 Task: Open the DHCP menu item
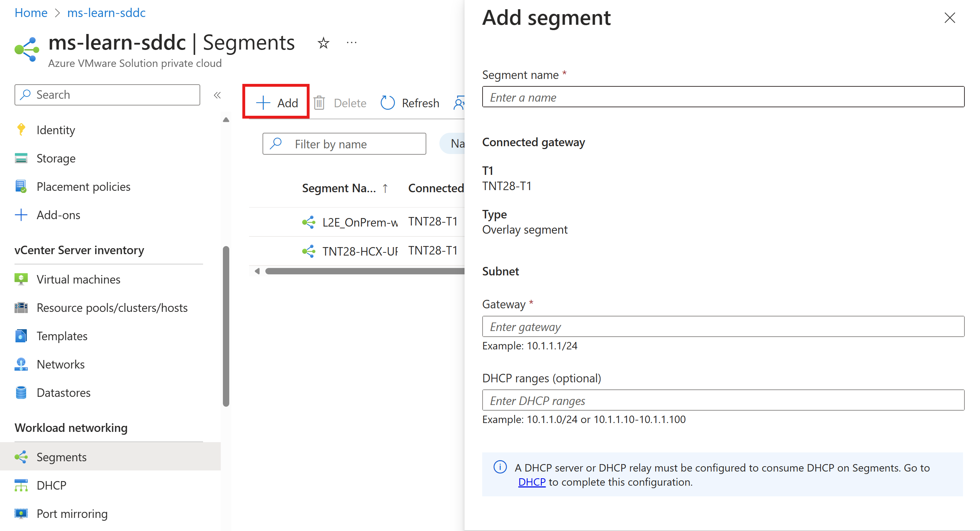click(51, 485)
